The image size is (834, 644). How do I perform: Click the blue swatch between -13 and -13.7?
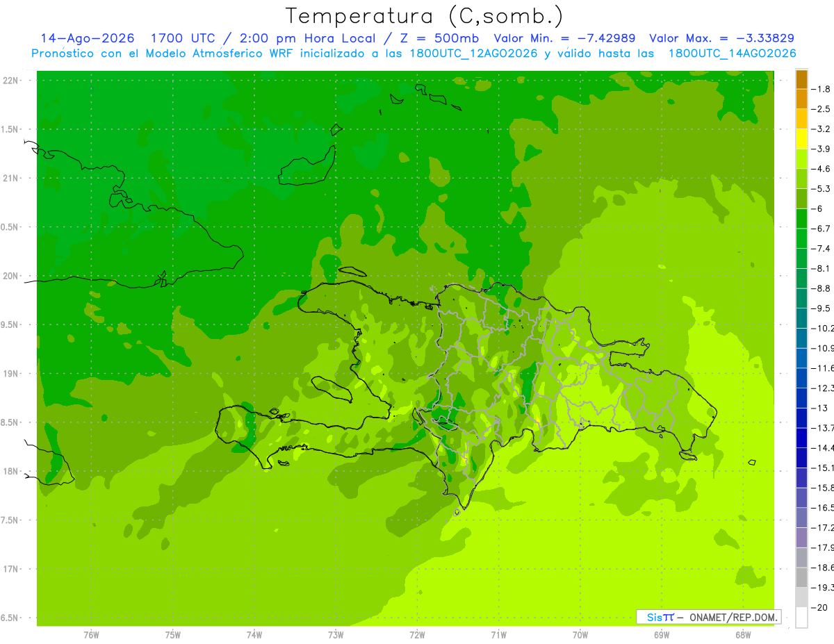tap(801, 418)
